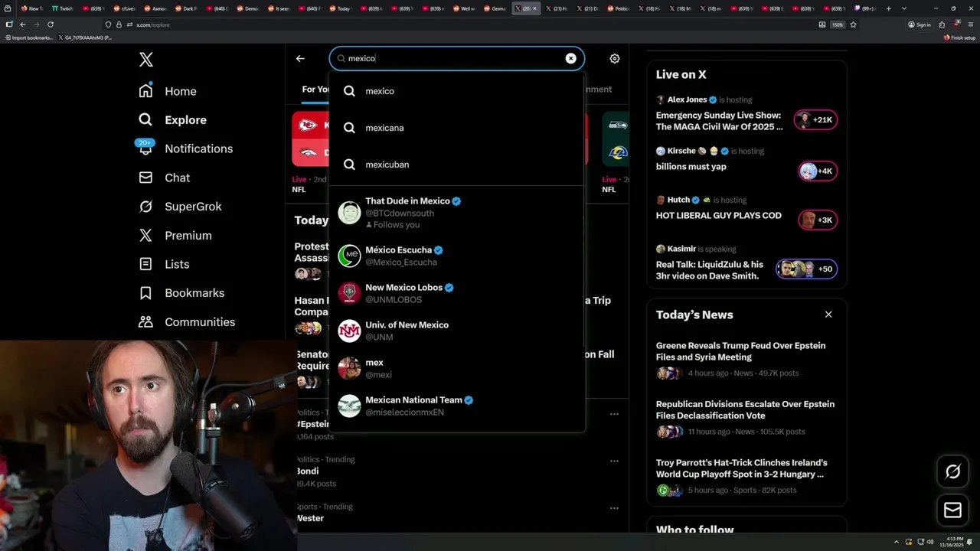Clear the search text with the X button
This screenshot has height=551, width=980.
pos(570,58)
